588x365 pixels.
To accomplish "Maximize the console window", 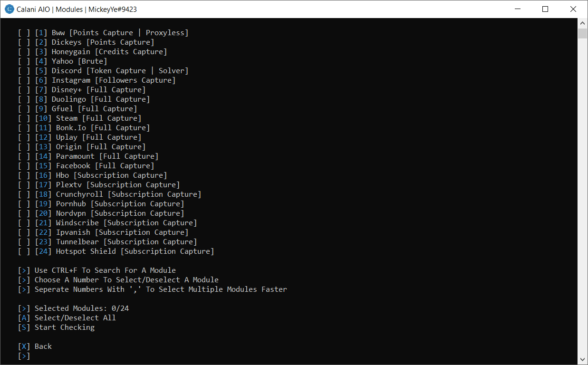I will point(545,9).
